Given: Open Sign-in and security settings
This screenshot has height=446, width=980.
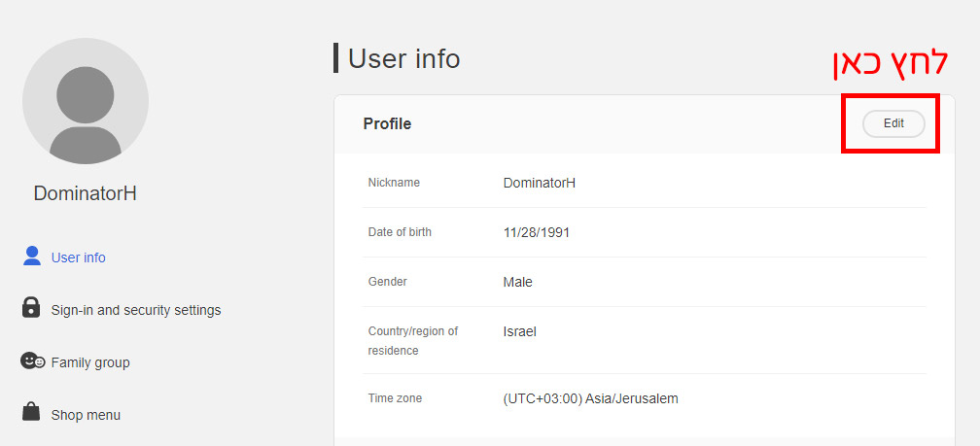Looking at the screenshot, I should pos(135,310).
